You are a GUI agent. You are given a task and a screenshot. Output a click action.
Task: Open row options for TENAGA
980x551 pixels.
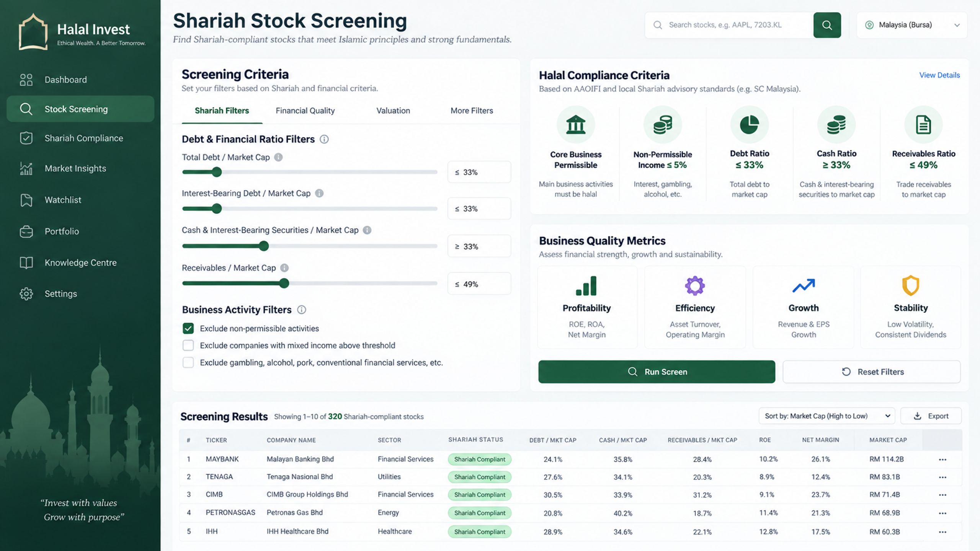coord(942,477)
